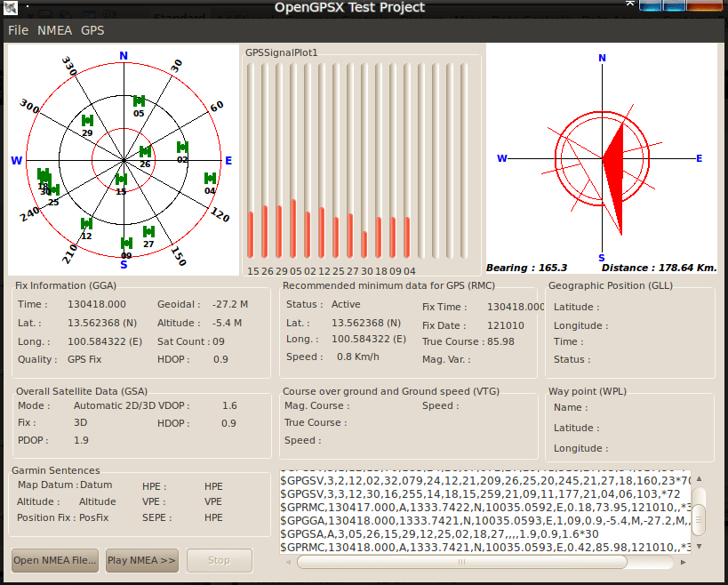Click the RMC Status value Active
This screenshot has width=728, height=585.
tap(346, 305)
